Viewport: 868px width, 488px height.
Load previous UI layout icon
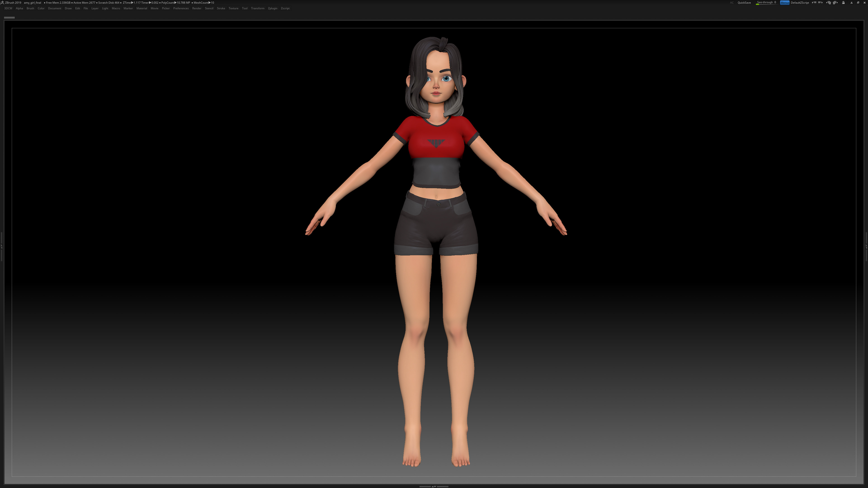pos(829,3)
